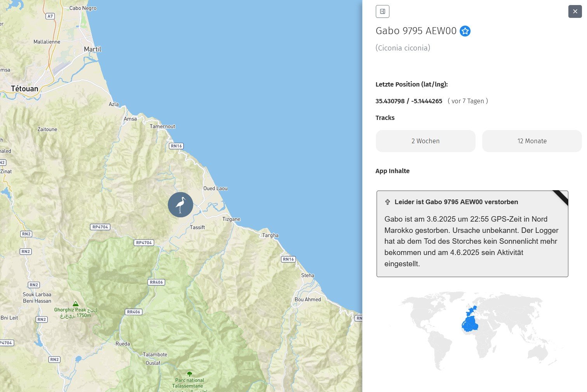Click the Oued Laou town label
The height and width of the screenshot is (392, 587).
(215, 188)
